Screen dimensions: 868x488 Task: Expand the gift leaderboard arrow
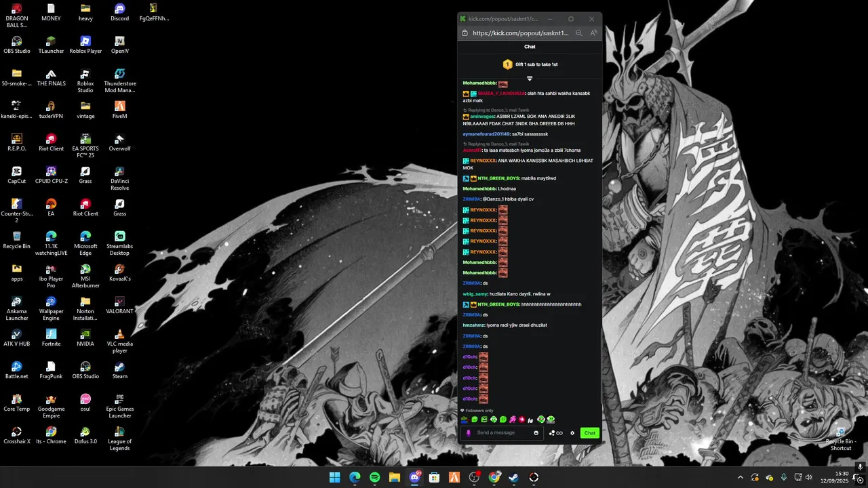(530, 79)
